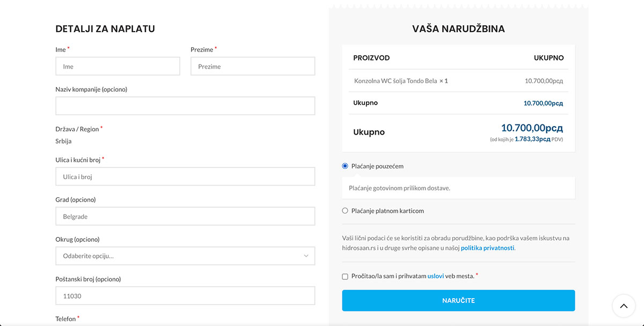Viewport: 644px width, 326px height.
Task: Click the VAŠA NARUDŽBINA heading
Action: tap(458, 29)
